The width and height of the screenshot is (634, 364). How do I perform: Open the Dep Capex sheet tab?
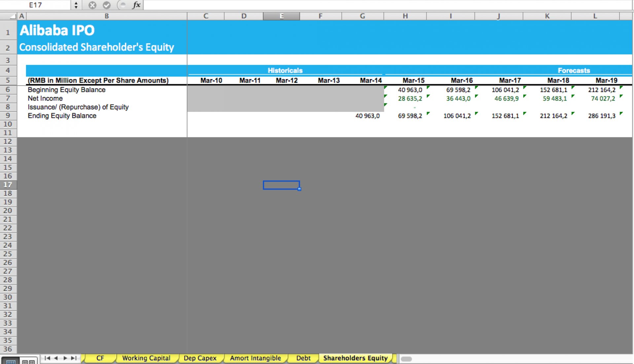coord(200,358)
